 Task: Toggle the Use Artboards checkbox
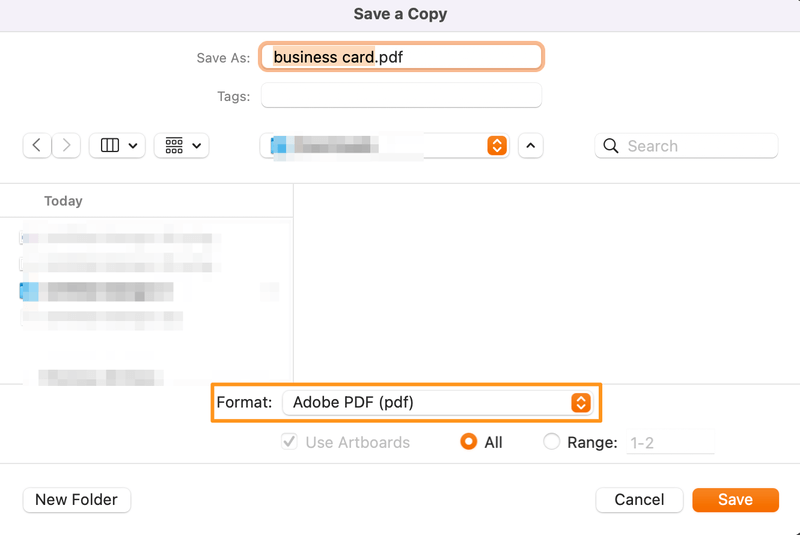click(290, 442)
